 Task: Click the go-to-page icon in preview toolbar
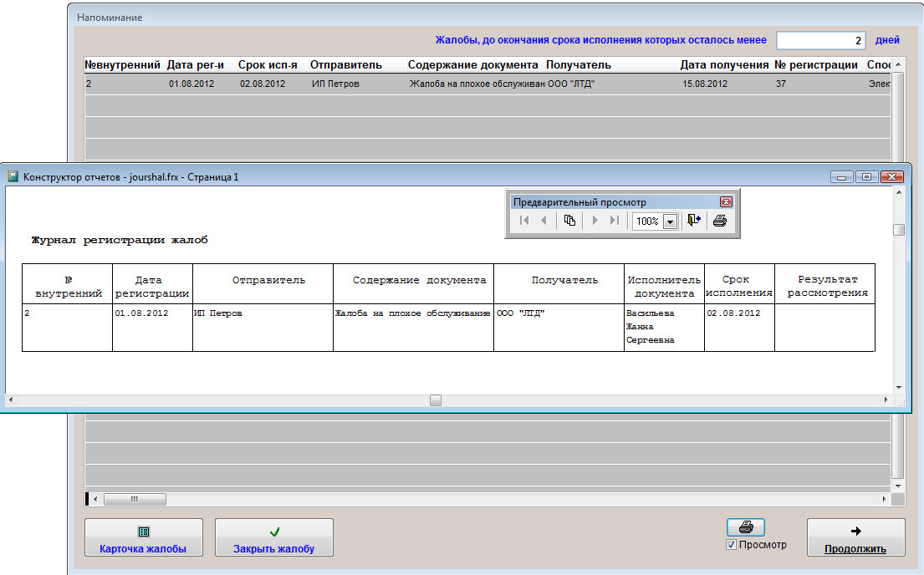(569, 221)
